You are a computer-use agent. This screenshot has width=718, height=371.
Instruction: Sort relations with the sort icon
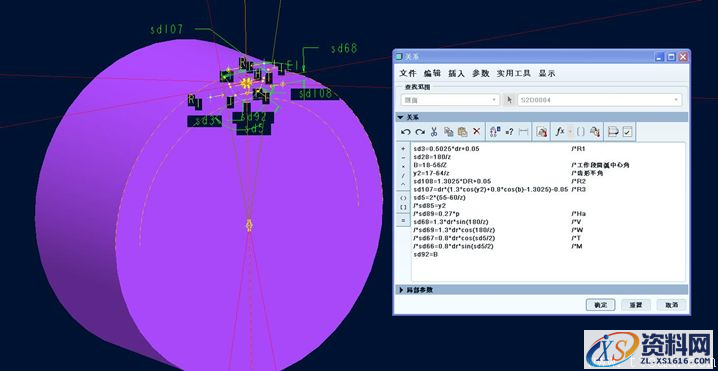613,132
